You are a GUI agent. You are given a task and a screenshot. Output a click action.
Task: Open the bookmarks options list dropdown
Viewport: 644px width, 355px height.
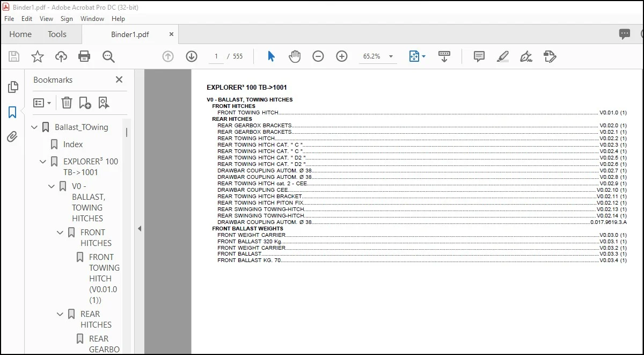pyautogui.click(x=42, y=103)
